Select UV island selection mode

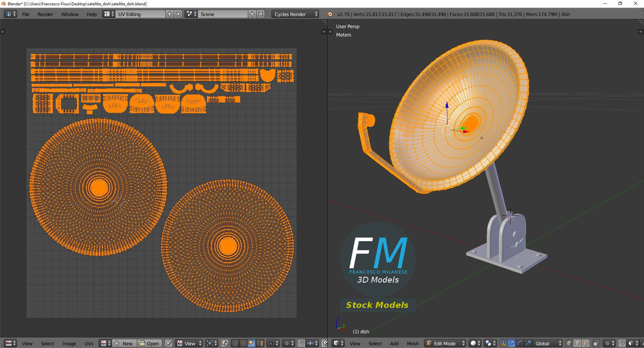[x=260, y=343]
